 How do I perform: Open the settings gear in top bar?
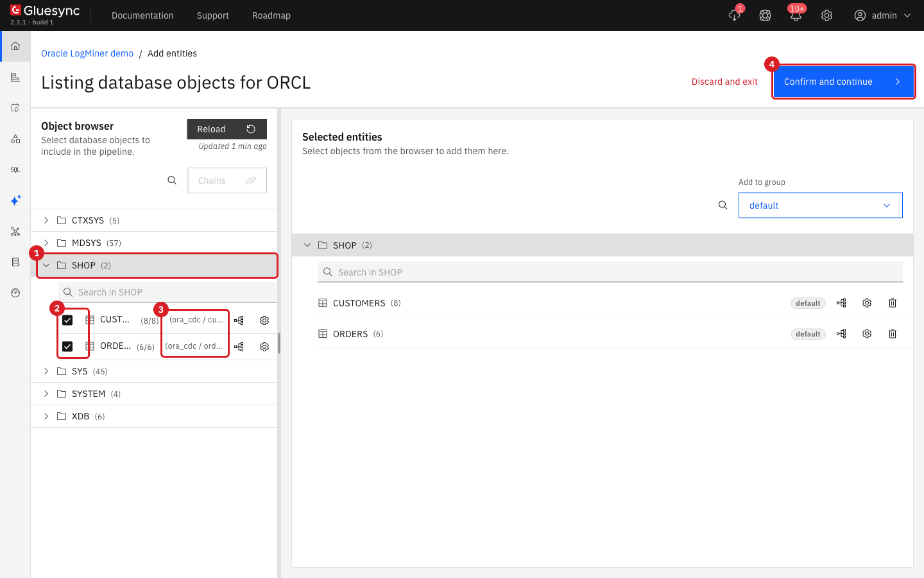[x=826, y=15]
